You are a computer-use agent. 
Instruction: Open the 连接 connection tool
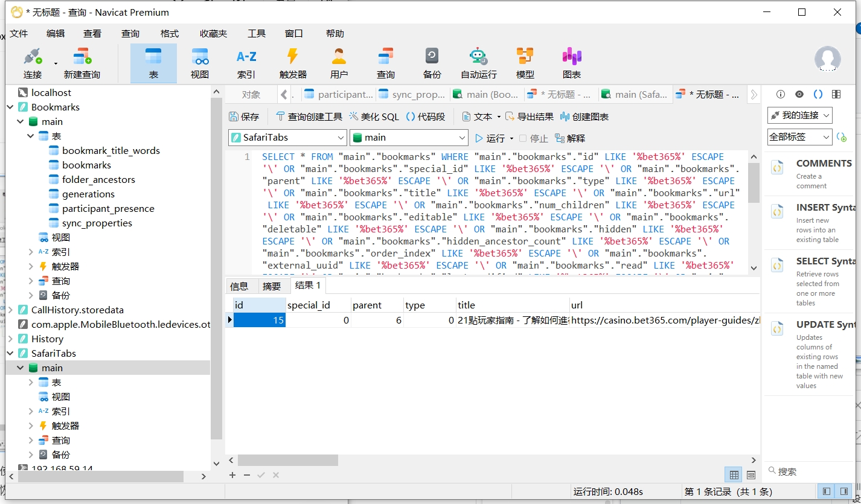(33, 63)
